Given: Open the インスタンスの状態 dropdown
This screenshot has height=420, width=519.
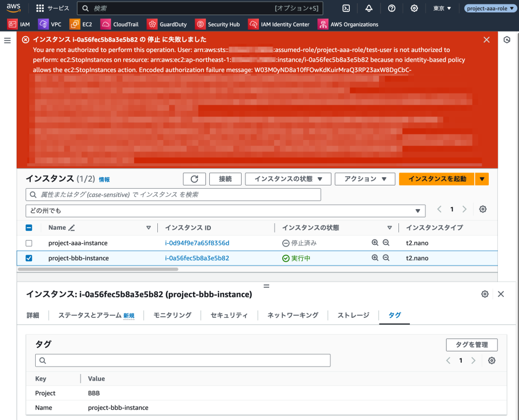Looking at the screenshot, I should pyautogui.click(x=288, y=179).
